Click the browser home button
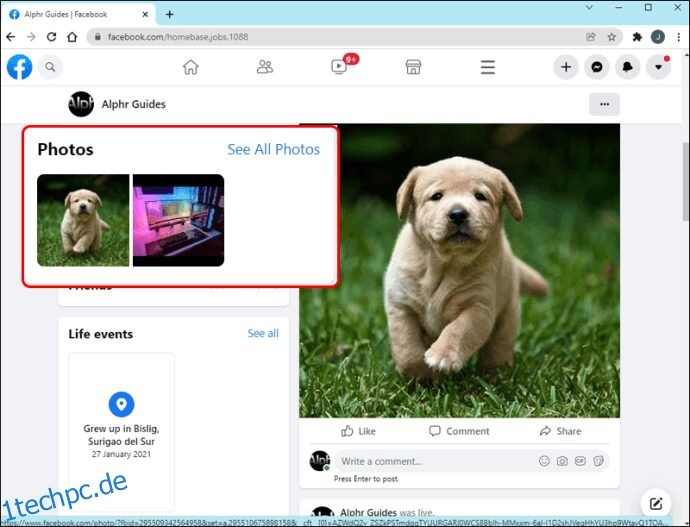This screenshot has height=527, width=690. (x=72, y=37)
